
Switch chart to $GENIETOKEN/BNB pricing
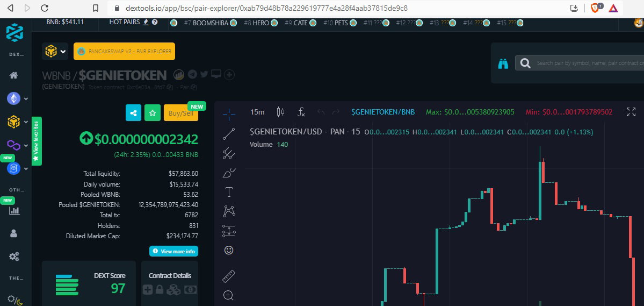tap(383, 112)
